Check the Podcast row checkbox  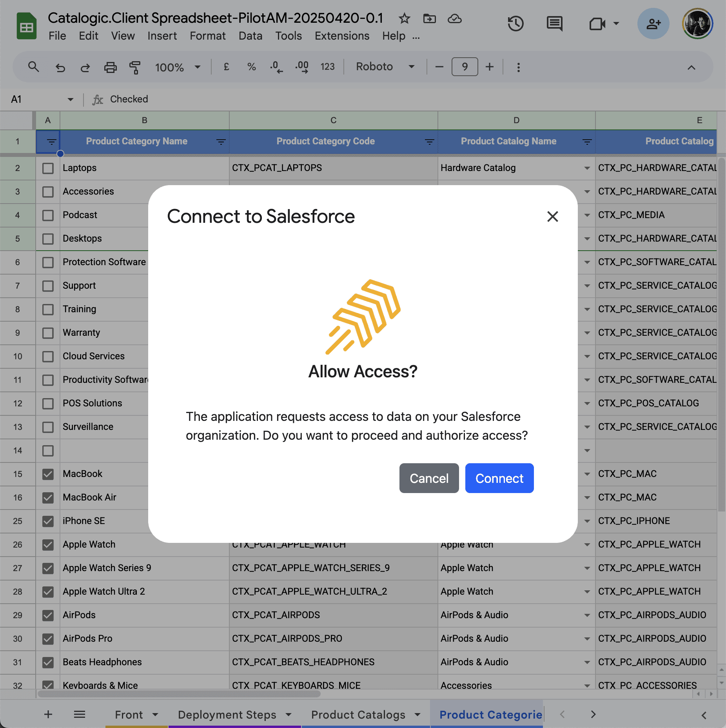[48, 215]
